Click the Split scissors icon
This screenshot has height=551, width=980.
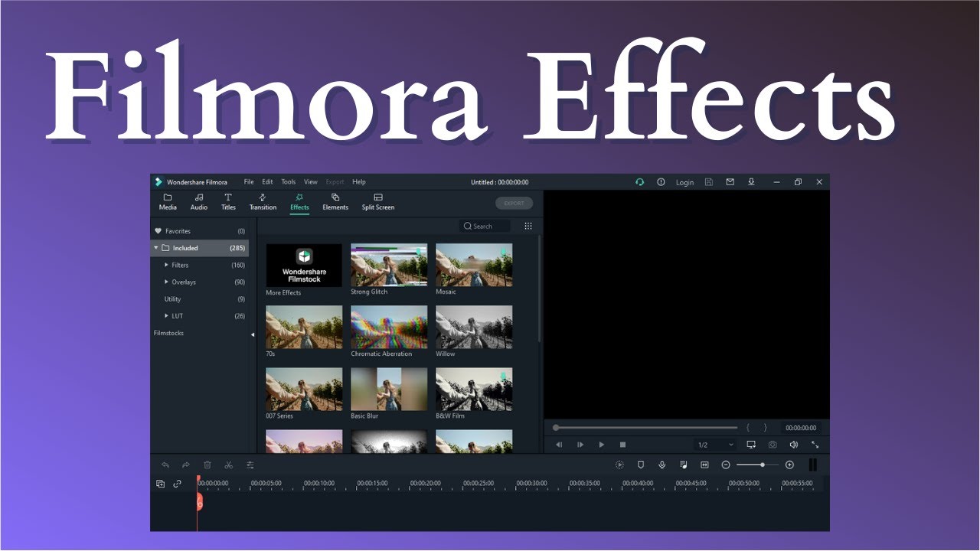tap(228, 465)
